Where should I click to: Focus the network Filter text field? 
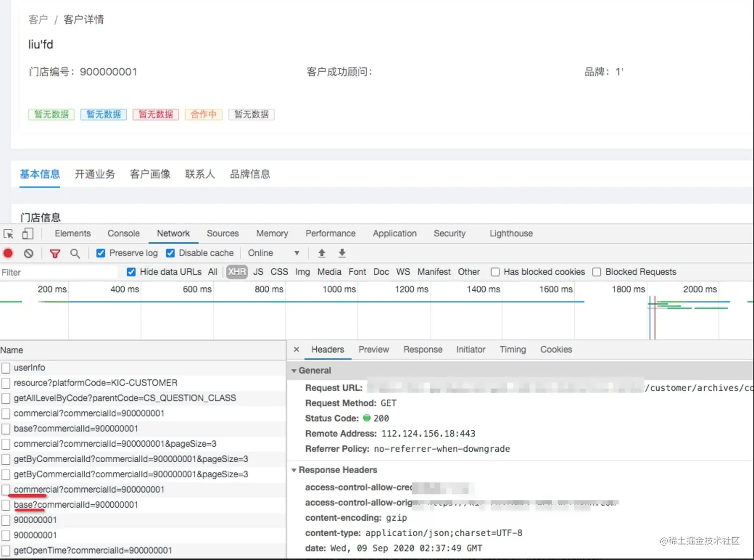coord(59,272)
